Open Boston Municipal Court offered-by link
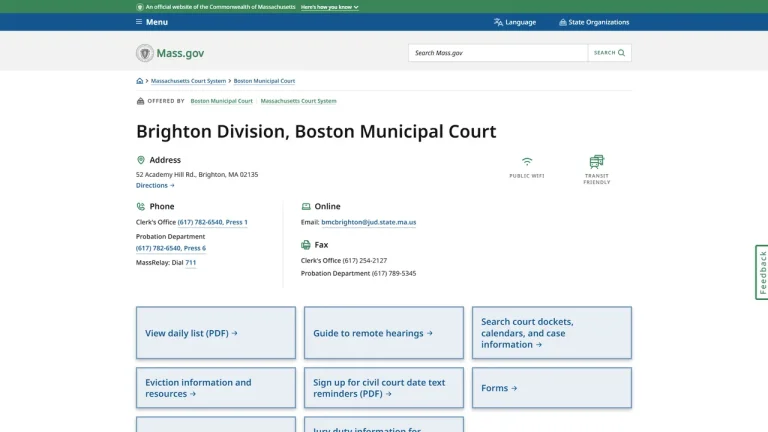The width and height of the screenshot is (768, 432). pos(221,101)
